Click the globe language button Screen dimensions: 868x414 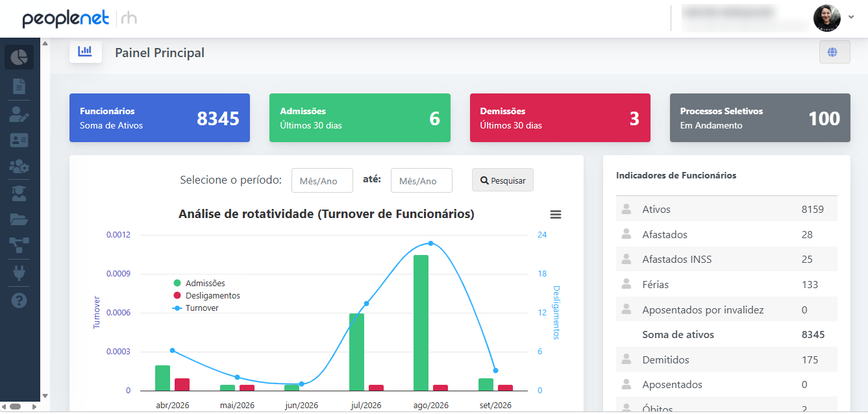pyautogui.click(x=834, y=52)
